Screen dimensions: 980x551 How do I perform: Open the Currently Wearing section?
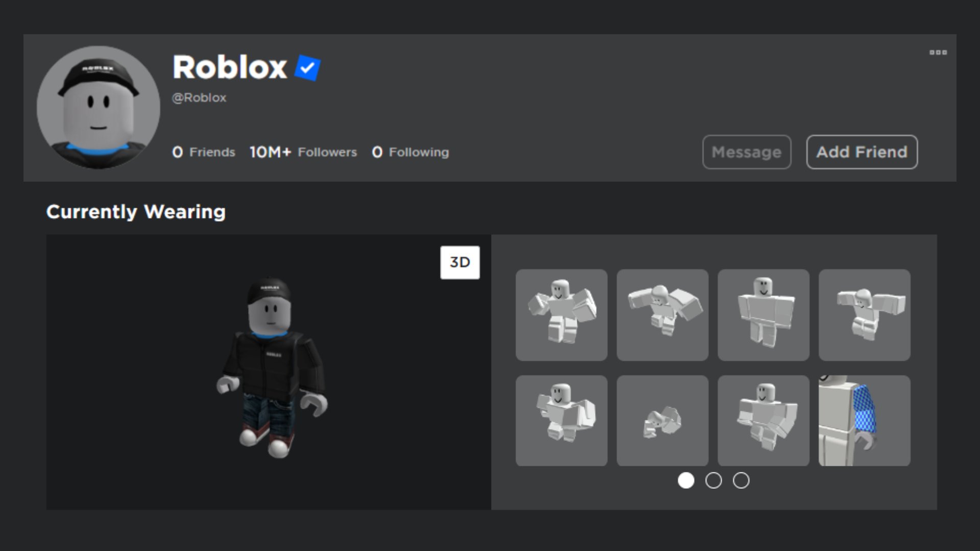(135, 212)
